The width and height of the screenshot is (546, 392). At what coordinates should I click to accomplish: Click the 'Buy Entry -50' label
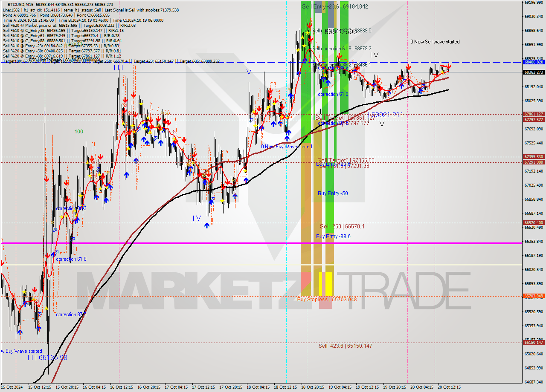[x=333, y=193]
